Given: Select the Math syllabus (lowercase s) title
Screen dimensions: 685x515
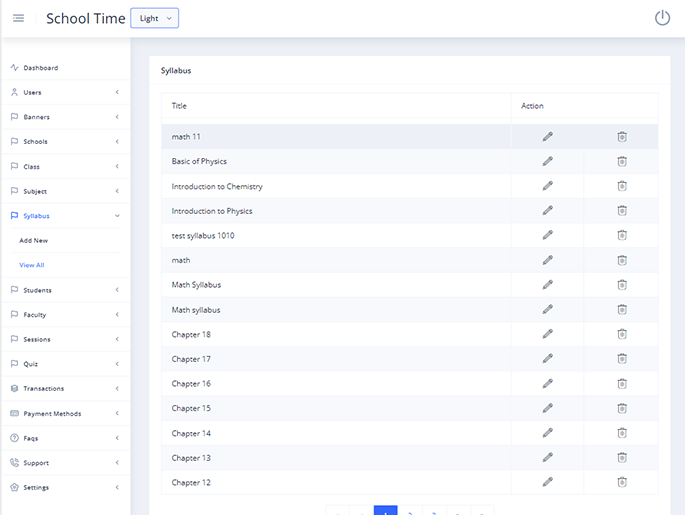Looking at the screenshot, I should [x=196, y=310].
